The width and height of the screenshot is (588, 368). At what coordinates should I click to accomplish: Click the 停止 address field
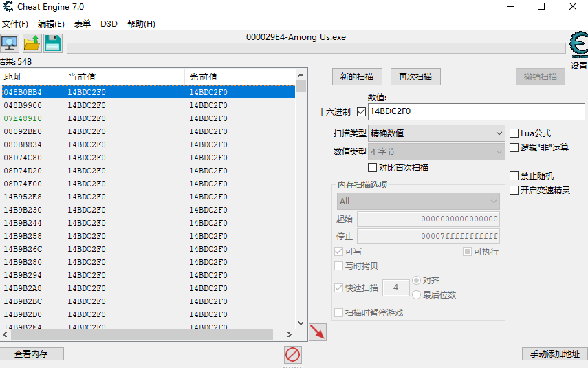[428, 237]
